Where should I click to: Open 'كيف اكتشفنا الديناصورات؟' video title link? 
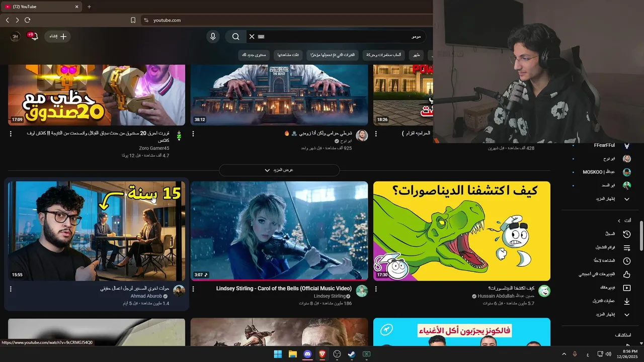tap(511, 289)
